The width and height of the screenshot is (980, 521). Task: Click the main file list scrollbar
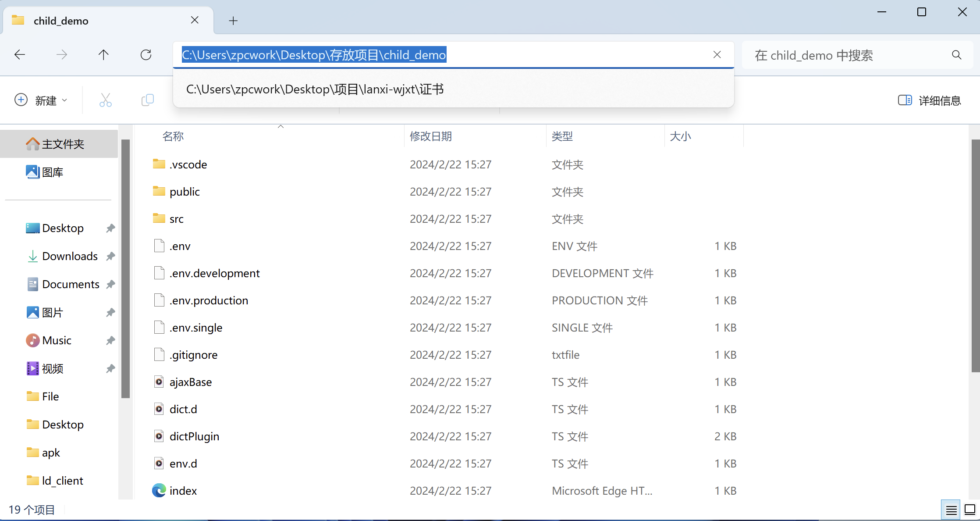pos(975,256)
